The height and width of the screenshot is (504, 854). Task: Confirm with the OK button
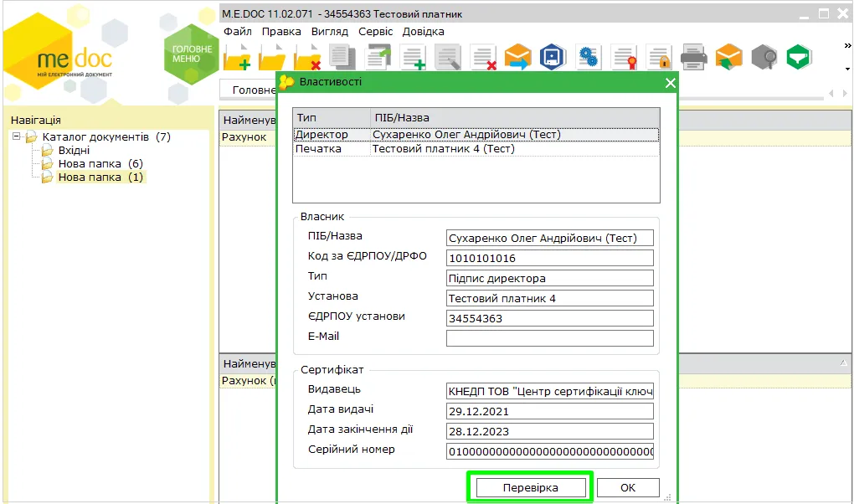tap(628, 487)
